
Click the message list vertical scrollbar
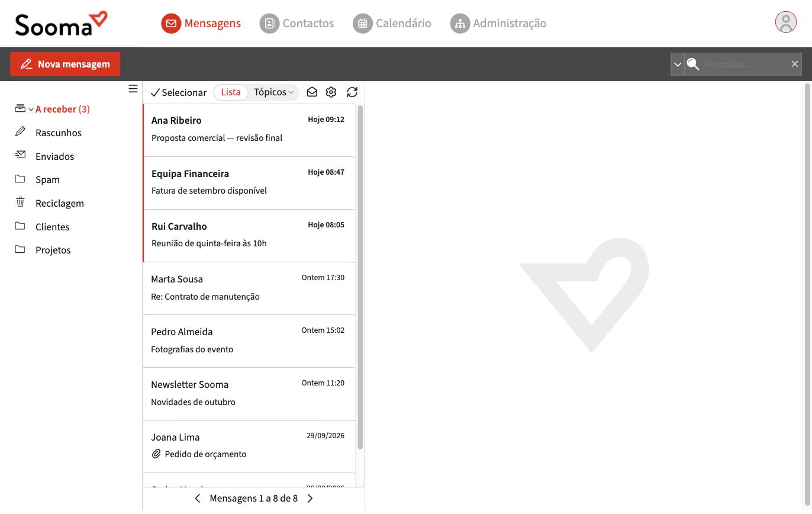360,277
